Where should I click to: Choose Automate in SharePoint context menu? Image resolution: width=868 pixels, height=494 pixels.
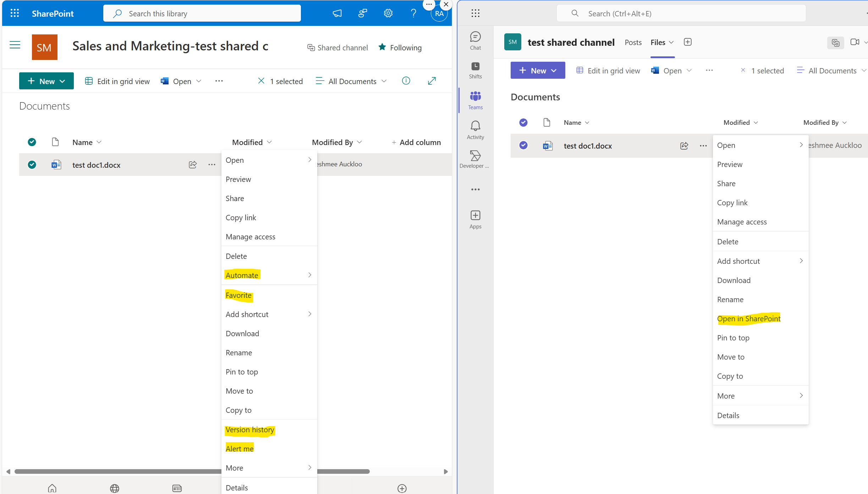[x=269, y=275]
